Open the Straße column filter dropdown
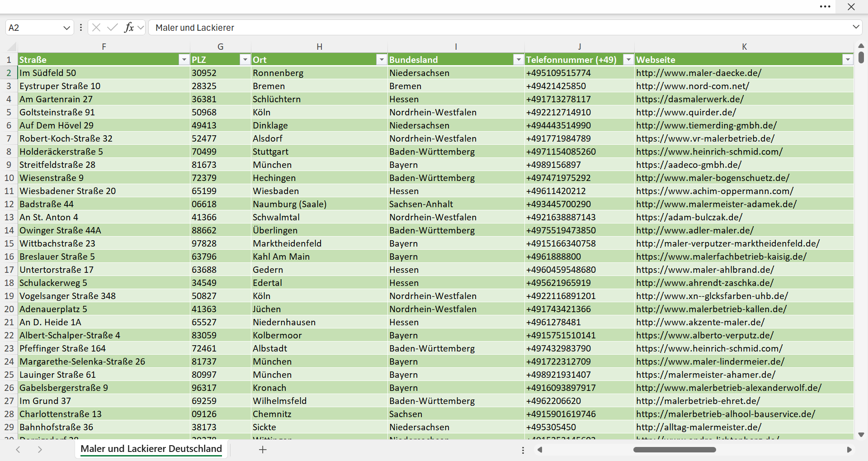The height and width of the screenshot is (461, 868). click(184, 60)
